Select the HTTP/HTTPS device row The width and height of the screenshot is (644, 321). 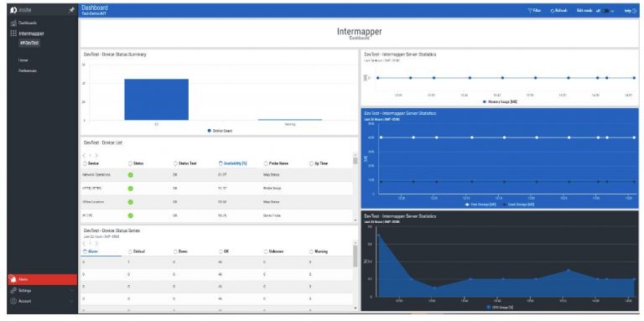point(216,189)
